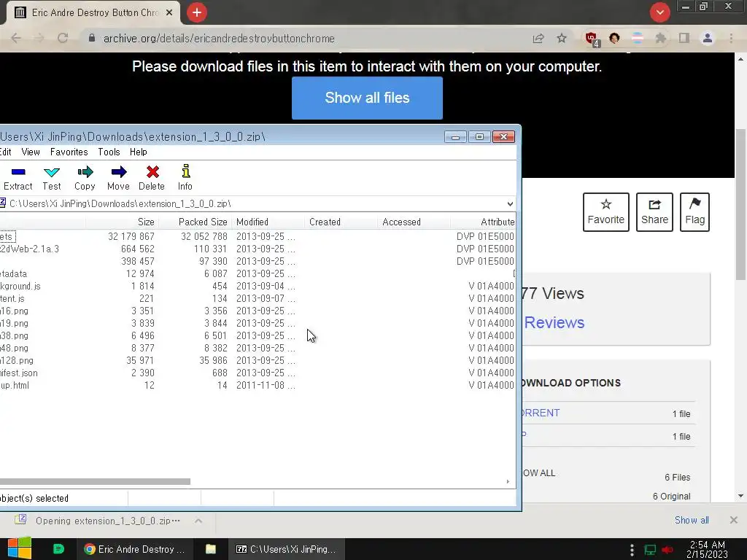Image resolution: width=747 pixels, height=560 pixels.
Task: Click the muted volume tray icon
Action: [x=667, y=550]
